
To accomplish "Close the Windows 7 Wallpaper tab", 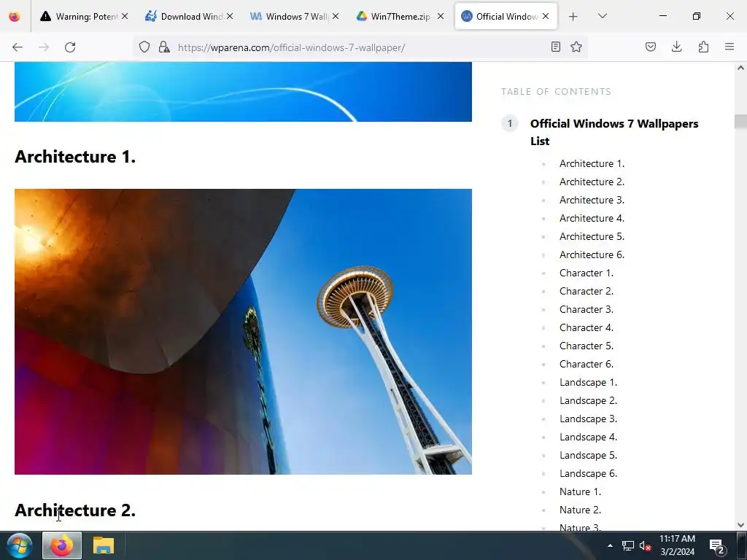I will click(336, 16).
